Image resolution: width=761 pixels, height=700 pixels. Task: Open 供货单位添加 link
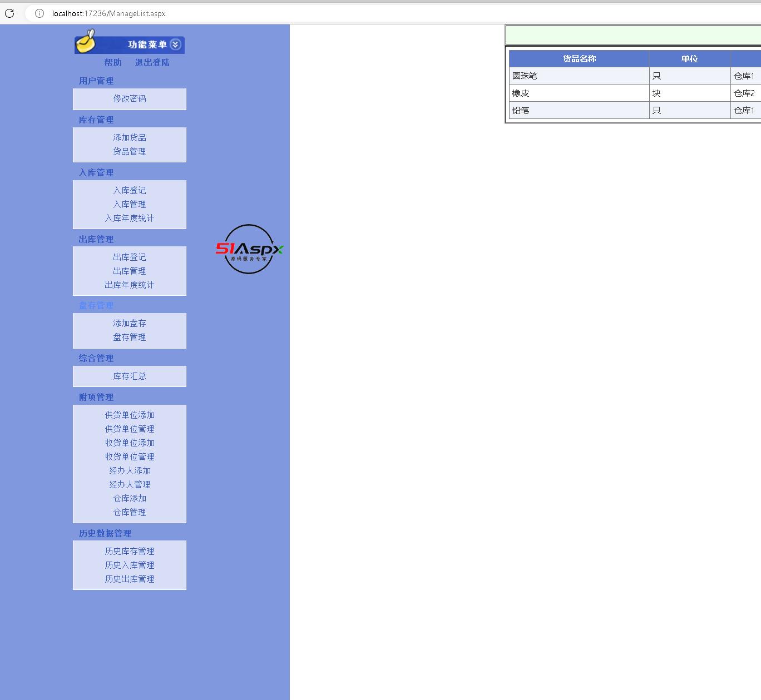tap(130, 415)
